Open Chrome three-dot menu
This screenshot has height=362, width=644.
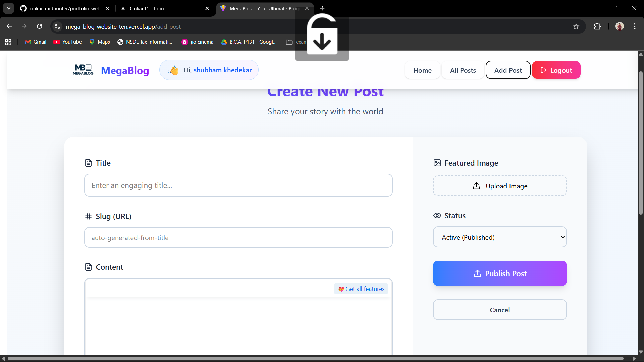pos(635,26)
